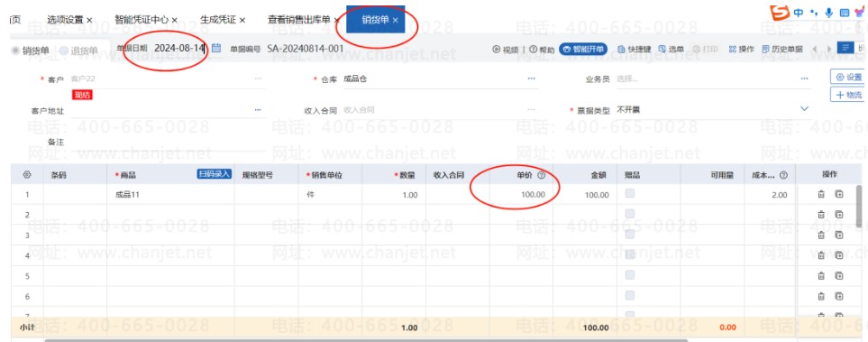Image resolution: width=868 pixels, height=342 pixels.
Task: Switch to the 查看销售出库单 tab
Action: click(x=299, y=20)
